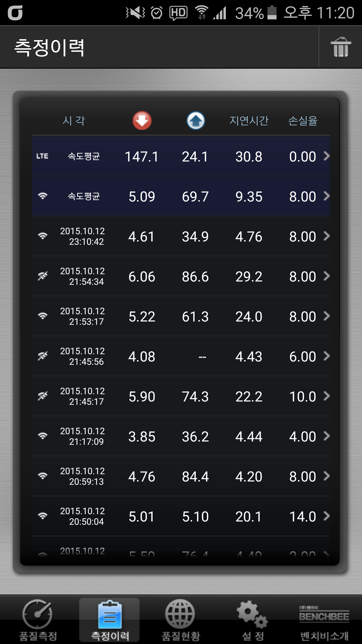Select download value 3.85

pyautogui.click(x=142, y=436)
